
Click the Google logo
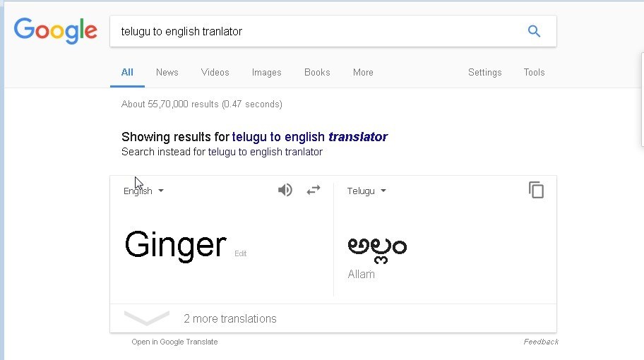click(x=56, y=31)
